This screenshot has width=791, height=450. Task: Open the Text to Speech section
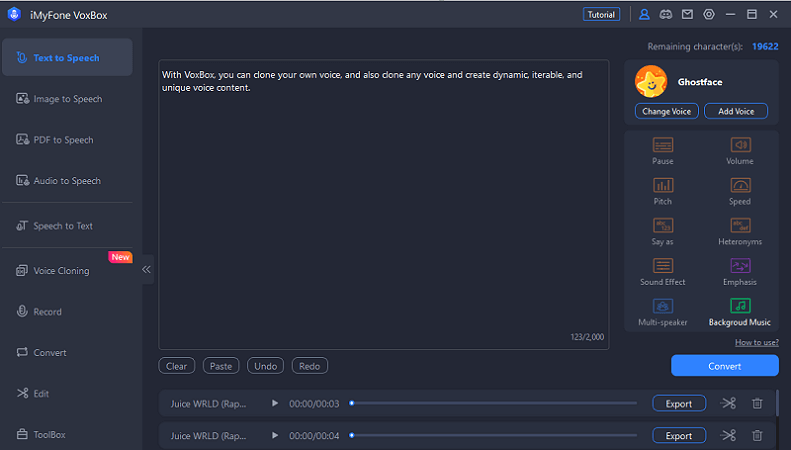(x=67, y=58)
